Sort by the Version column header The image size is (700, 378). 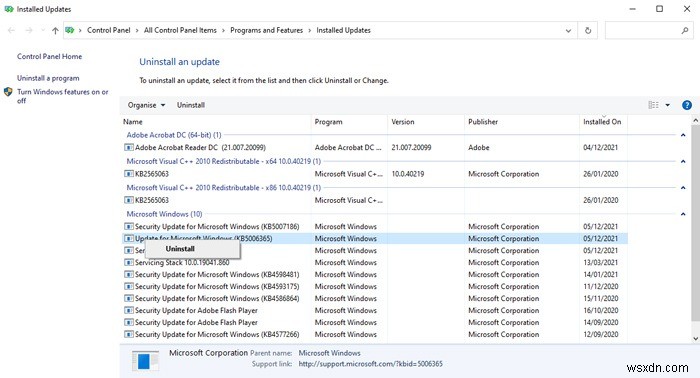click(426, 122)
